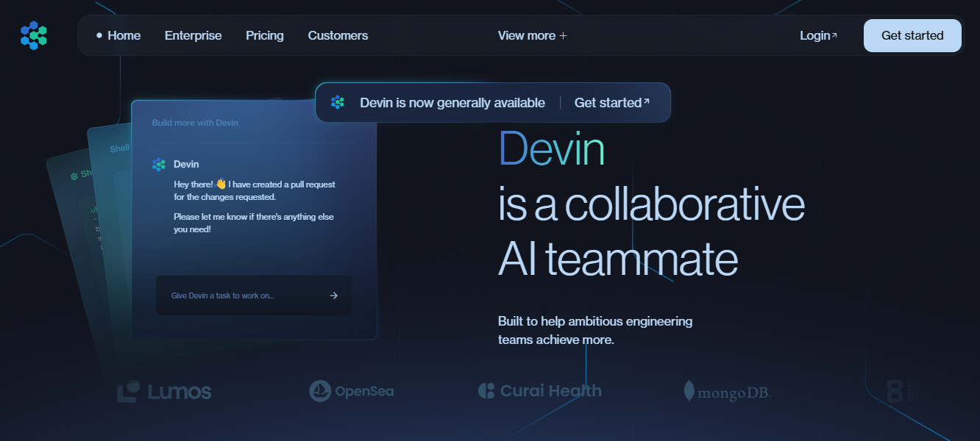Click the Get started button in the navigation bar
The image size is (980, 441).
(912, 35)
